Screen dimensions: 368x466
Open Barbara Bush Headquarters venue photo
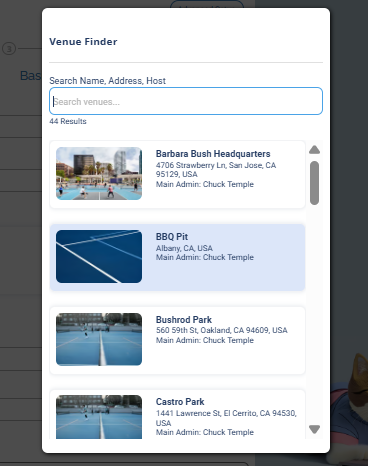99,173
